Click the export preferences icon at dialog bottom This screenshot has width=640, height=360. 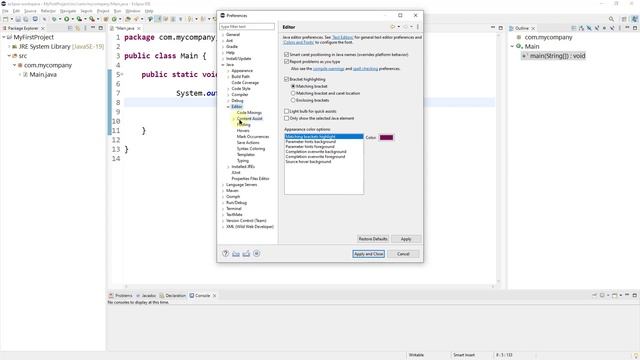pos(246,253)
